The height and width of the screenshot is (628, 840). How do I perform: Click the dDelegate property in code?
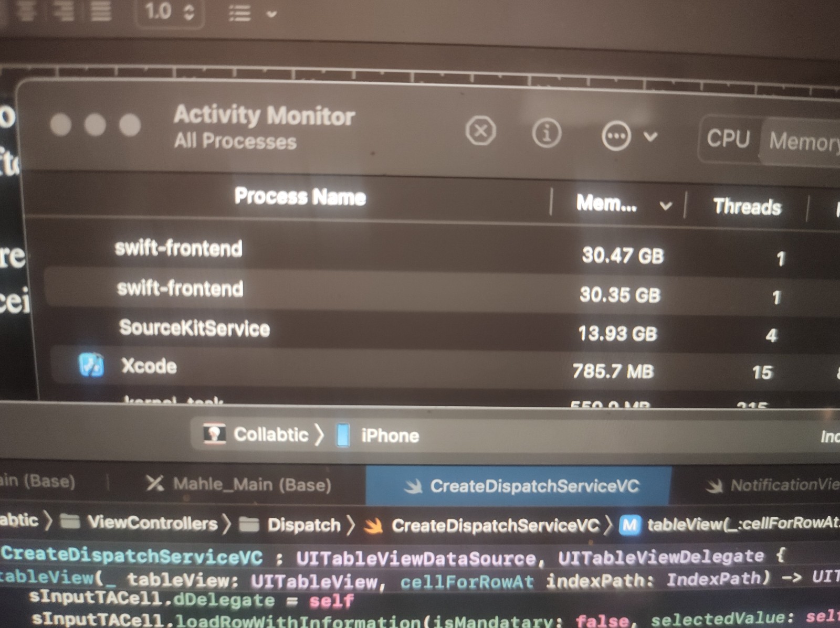pyautogui.click(x=224, y=600)
